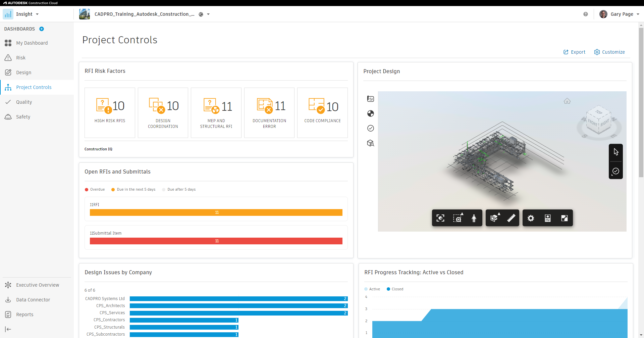Open the section analysis cube tool

coord(494,218)
